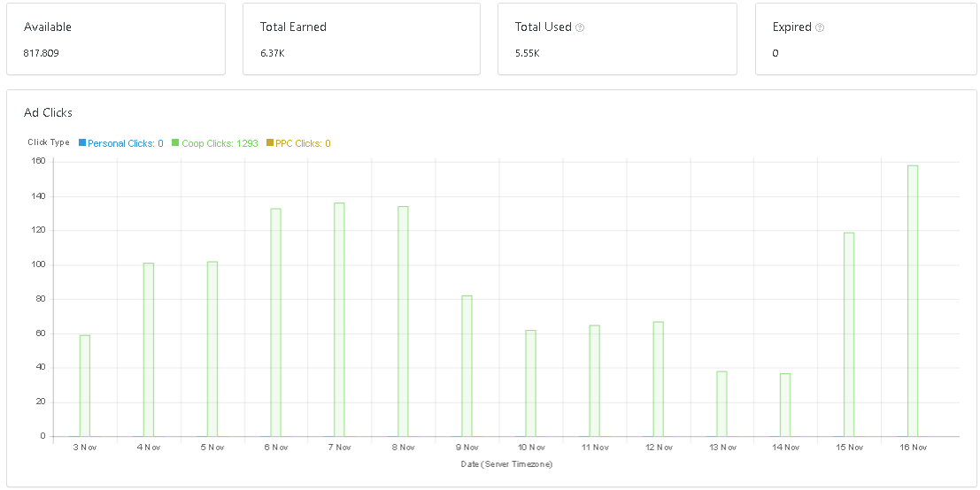Click the 15 Nov green bar
This screenshot has height=490, width=980.
[x=849, y=334]
